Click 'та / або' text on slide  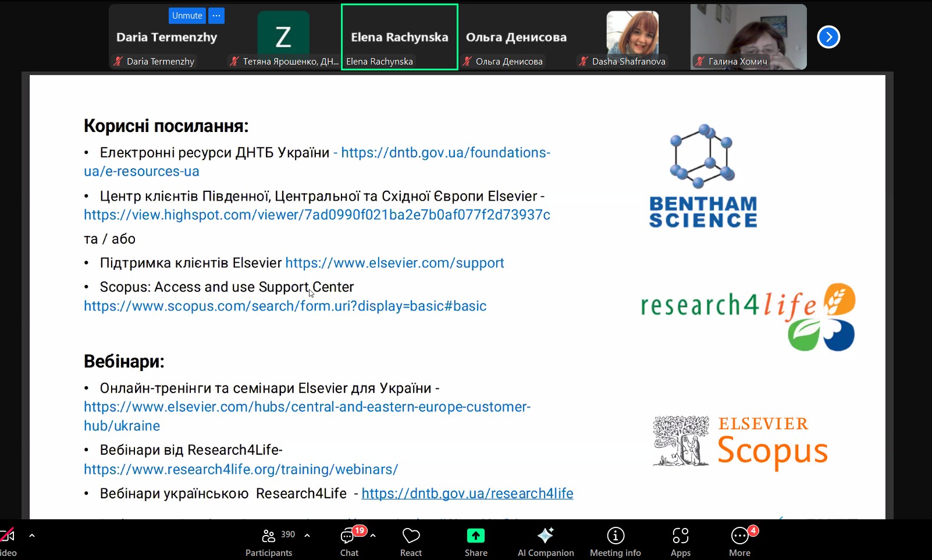click(x=109, y=239)
